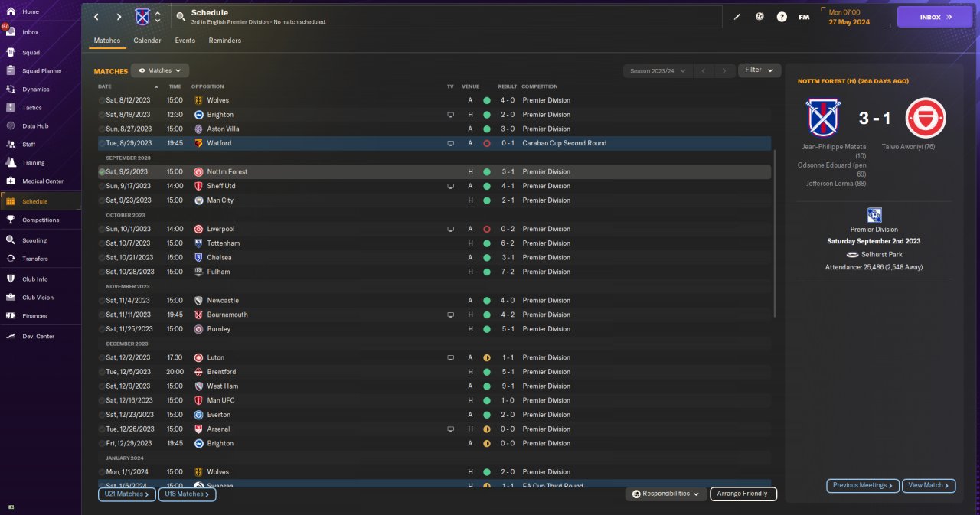Toggle the Nottm Forest row check circle
Viewport: 980px width, 515px height.
click(102, 172)
